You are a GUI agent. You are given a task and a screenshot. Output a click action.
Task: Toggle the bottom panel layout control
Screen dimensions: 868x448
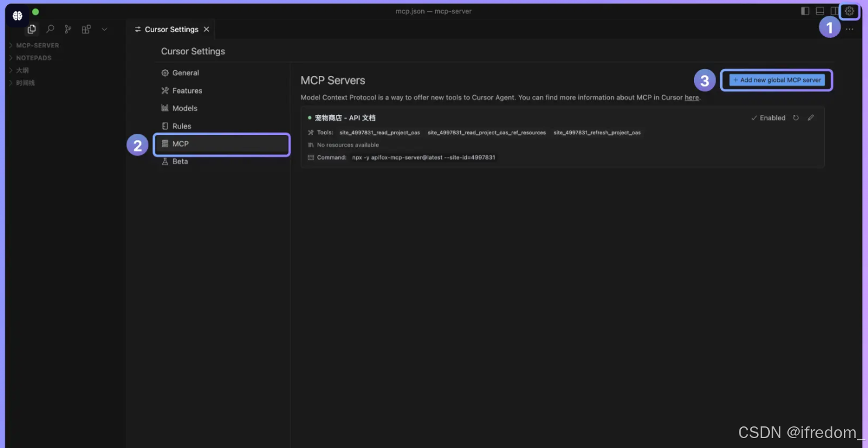coord(820,11)
